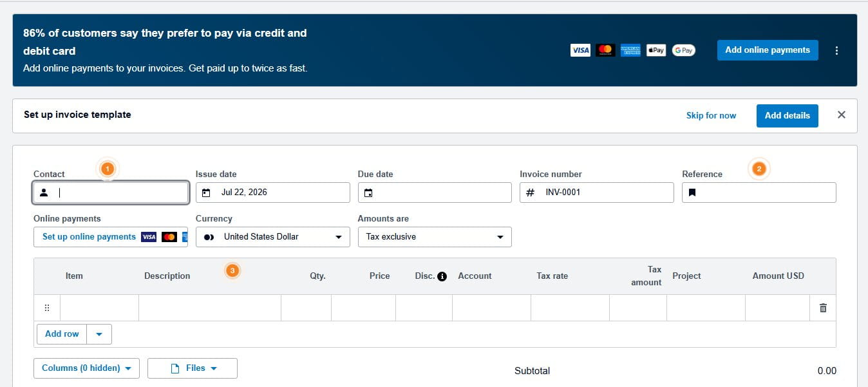Click Add details button

pyautogui.click(x=787, y=115)
